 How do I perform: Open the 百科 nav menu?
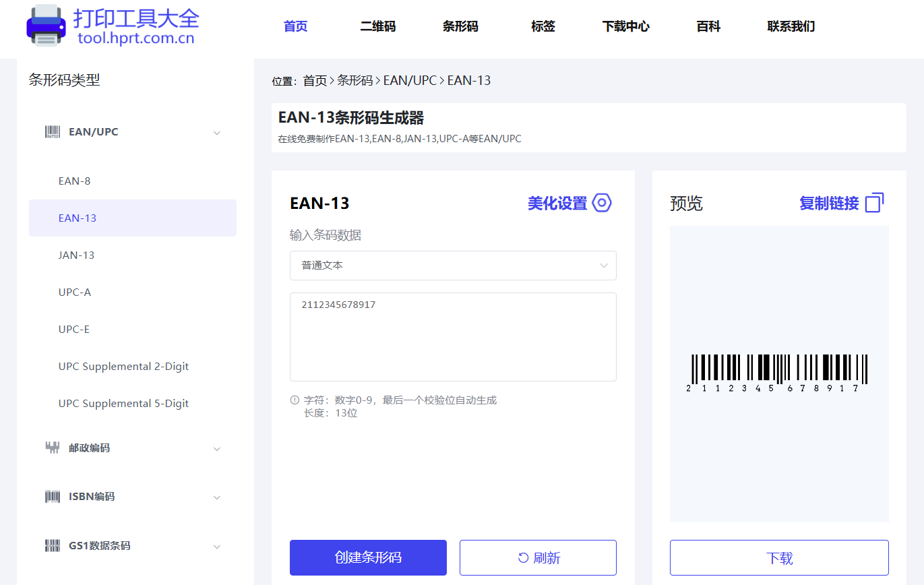point(708,27)
